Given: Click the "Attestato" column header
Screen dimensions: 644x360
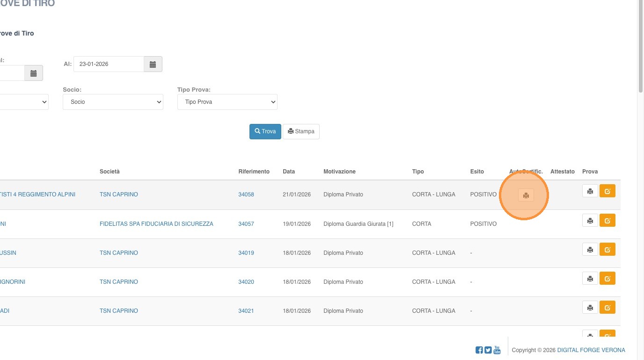Looking at the screenshot, I should pyautogui.click(x=563, y=172).
